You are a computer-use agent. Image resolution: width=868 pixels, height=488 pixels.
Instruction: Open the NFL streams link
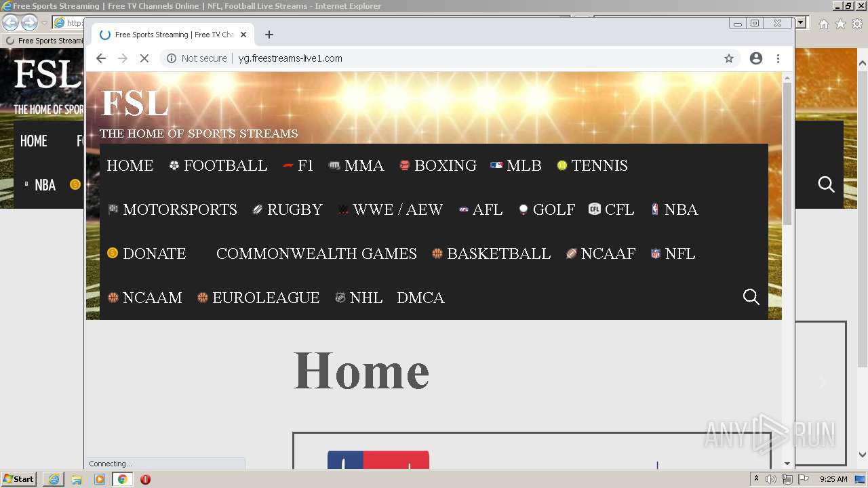click(x=673, y=253)
